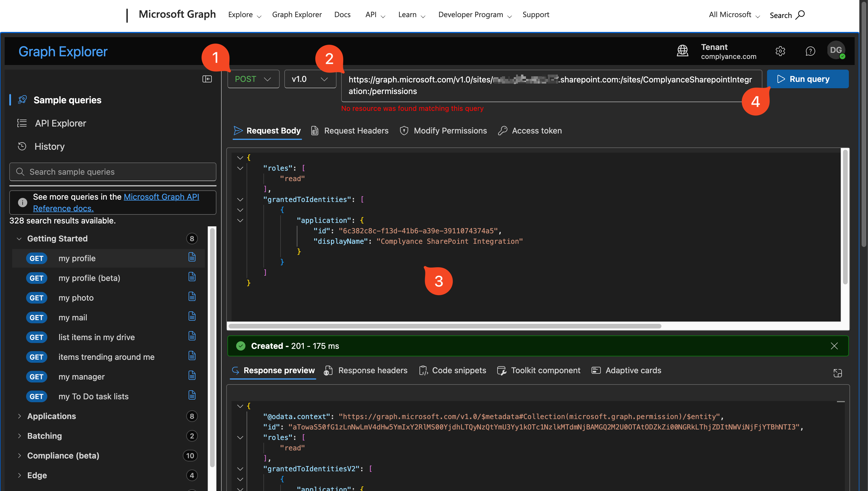Select the GET my photo sample query

[x=108, y=298]
